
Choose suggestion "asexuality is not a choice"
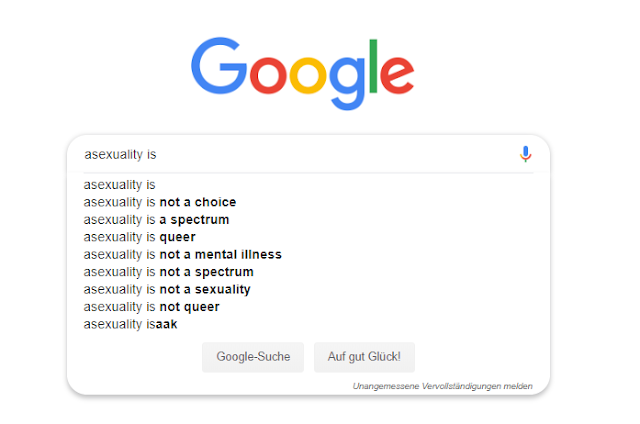pyautogui.click(x=160, y=202)
